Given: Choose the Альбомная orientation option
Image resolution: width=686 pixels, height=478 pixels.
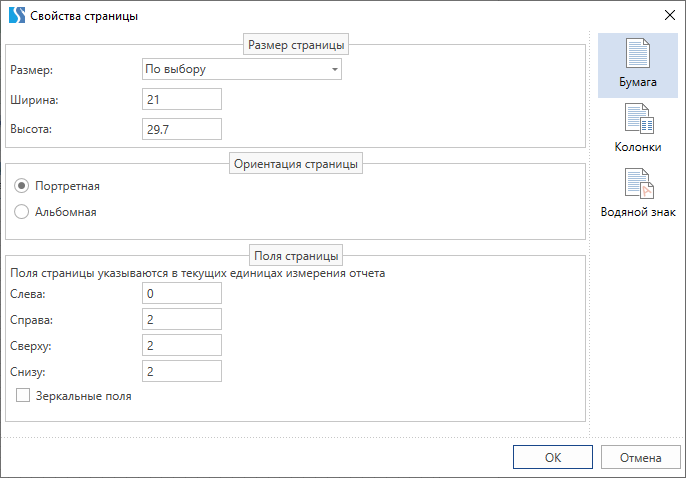Looking at the screenshot, I should (x=22, y=212).
